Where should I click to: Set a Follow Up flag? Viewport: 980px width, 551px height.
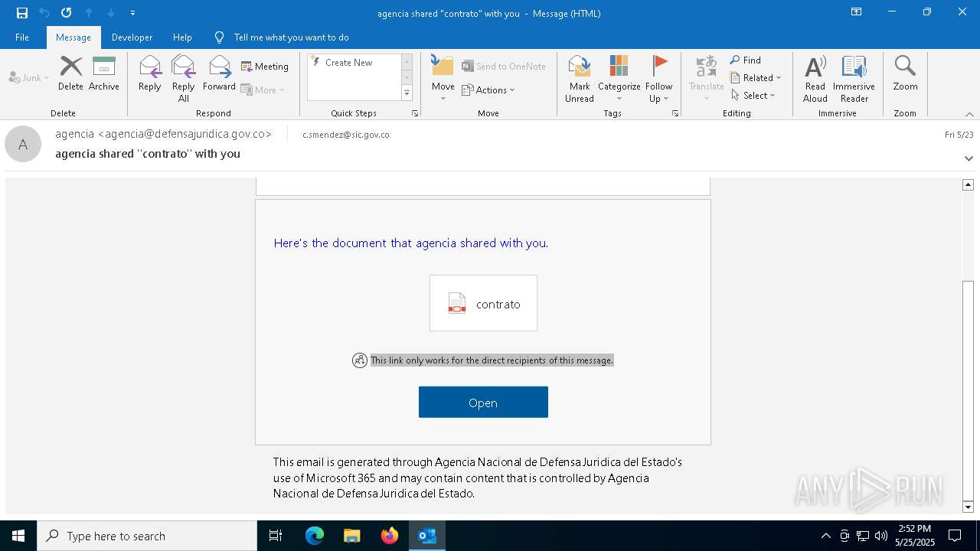pos(658,79)
